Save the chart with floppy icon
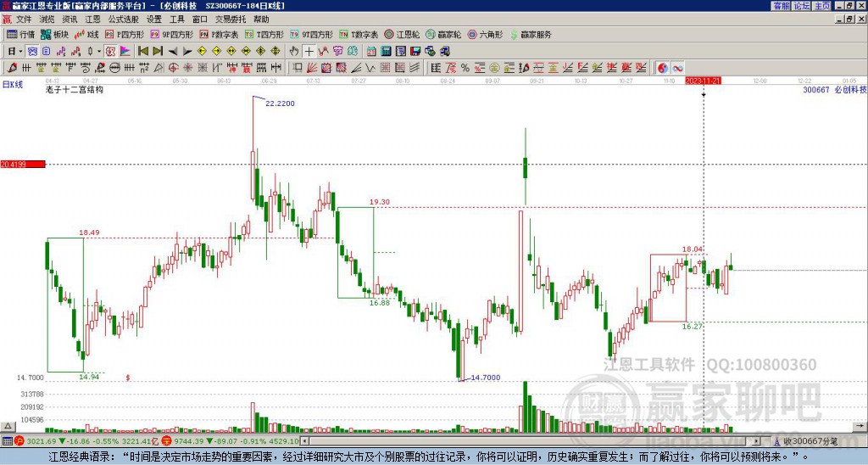The height and width of the screenshot is (465, 868). [x=415, y=51]
